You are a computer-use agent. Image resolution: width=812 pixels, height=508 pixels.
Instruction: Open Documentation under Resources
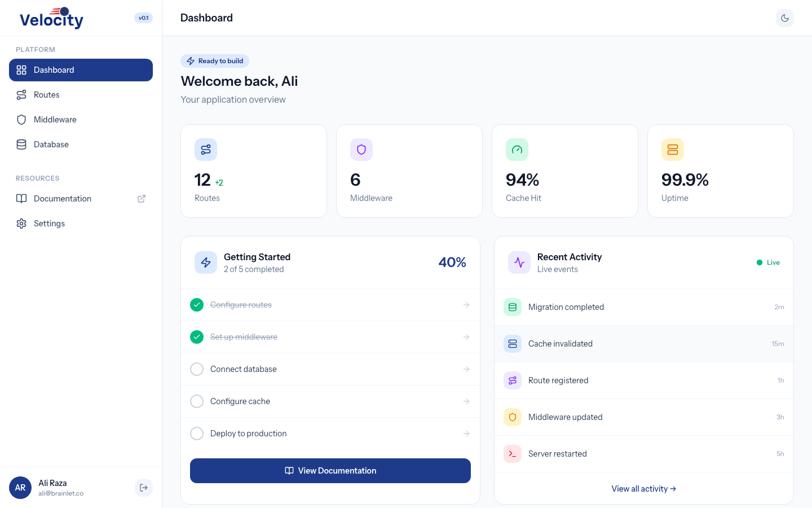62,198
